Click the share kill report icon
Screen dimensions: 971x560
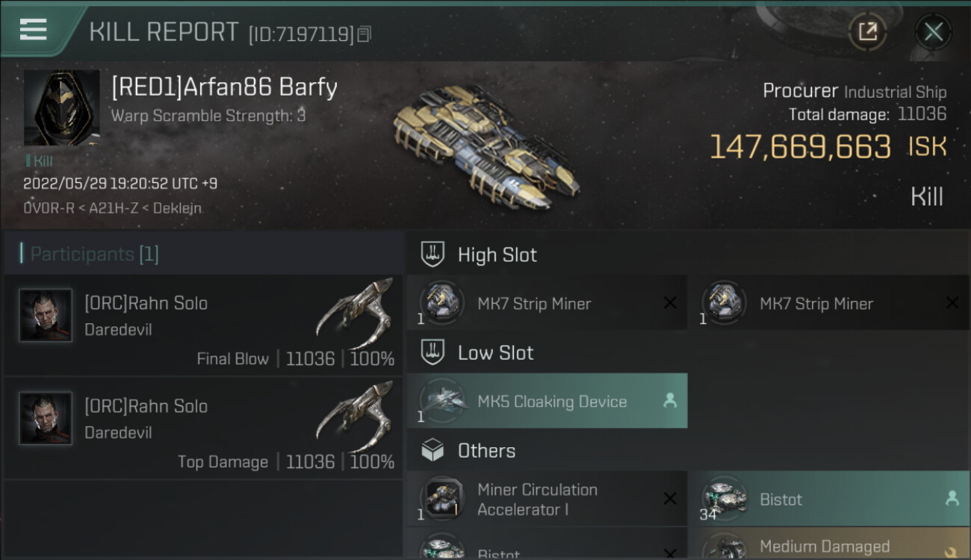coord(867,31)
